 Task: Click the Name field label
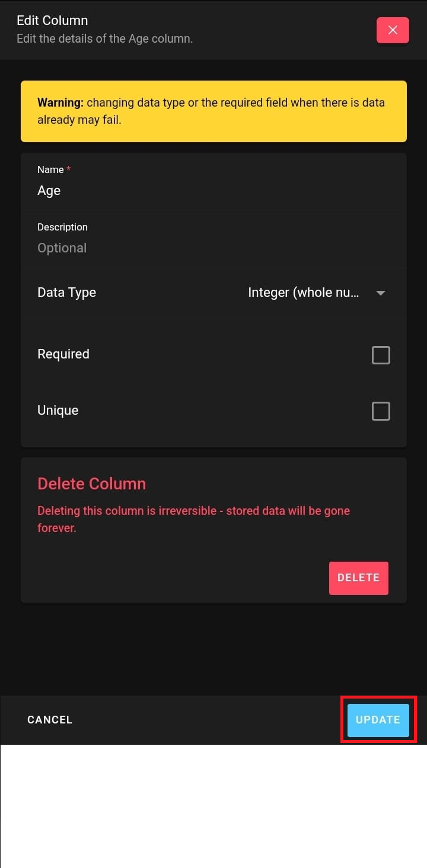50,170
